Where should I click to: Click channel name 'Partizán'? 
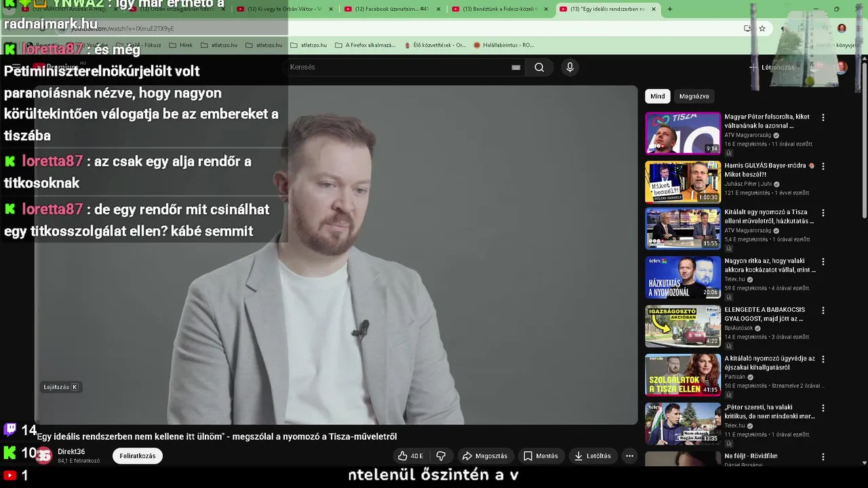[735, 377]
